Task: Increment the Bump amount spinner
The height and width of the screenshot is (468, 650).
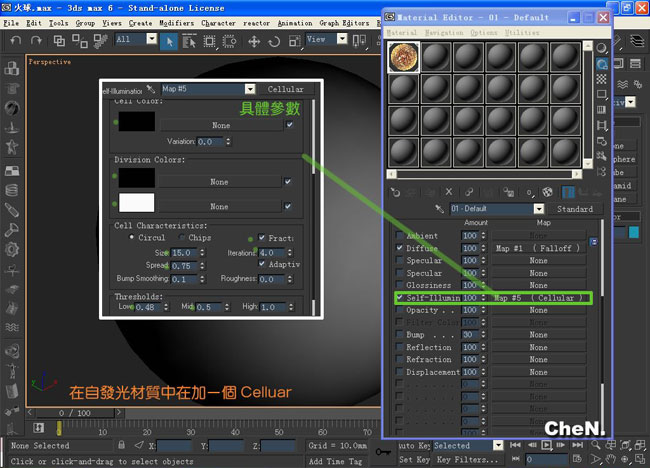Action: pyautogui.click(x=483, y=332)
